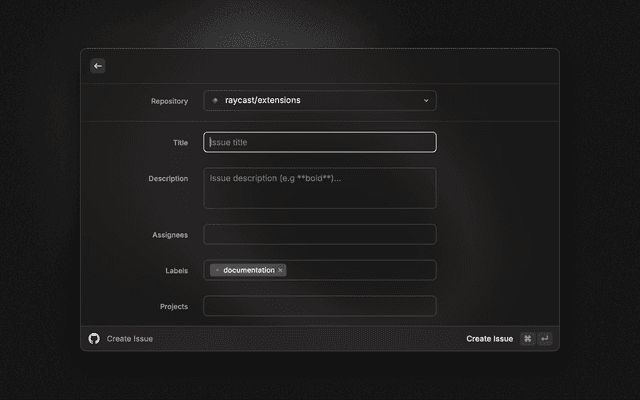The height and width of the screenshot is (400, 640).
Task: Click the Return key shortcut icon
Action: point(545,339)
